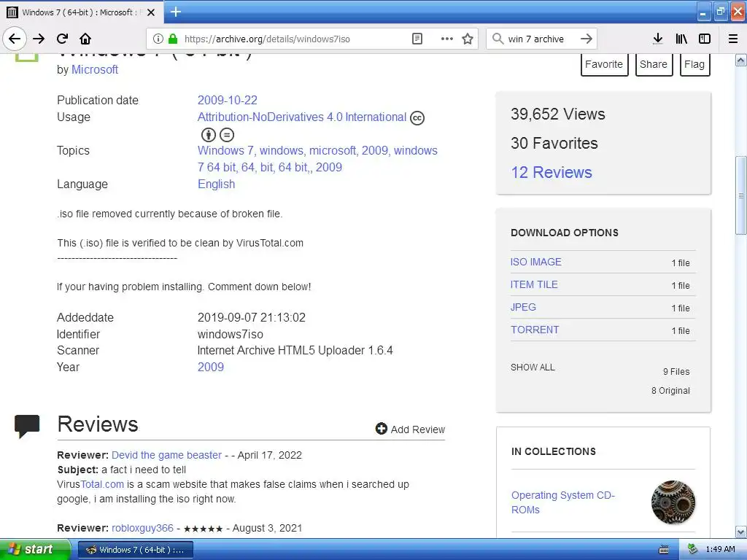Click Add Review text link
747x560 pixels.
pos(418,429)
